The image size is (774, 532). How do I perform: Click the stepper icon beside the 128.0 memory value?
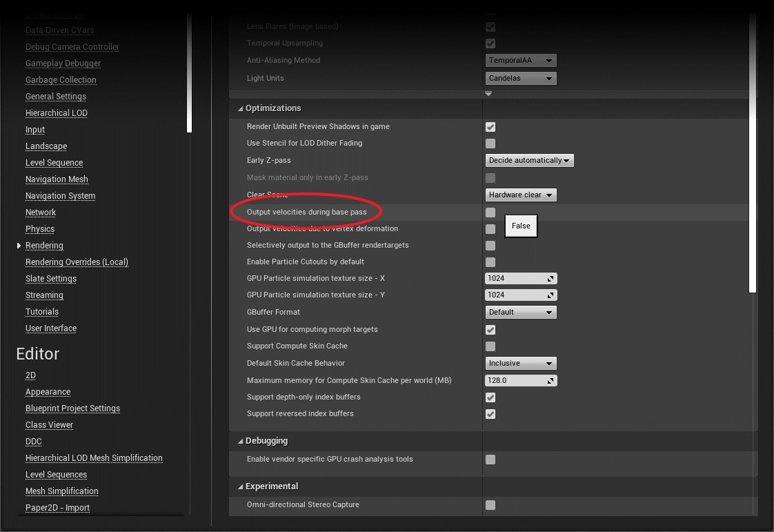[550, 380]
